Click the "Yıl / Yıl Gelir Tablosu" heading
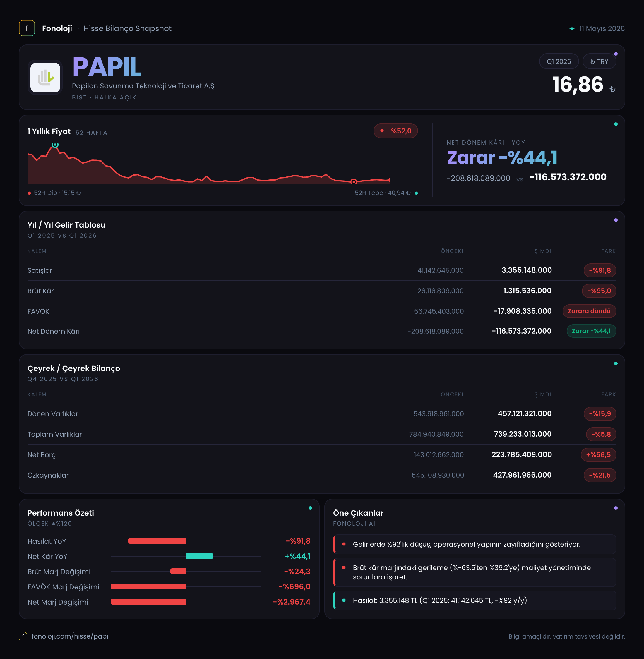Image resolution: width=644 pixels, height=659 pixels. tap(66, 225)
